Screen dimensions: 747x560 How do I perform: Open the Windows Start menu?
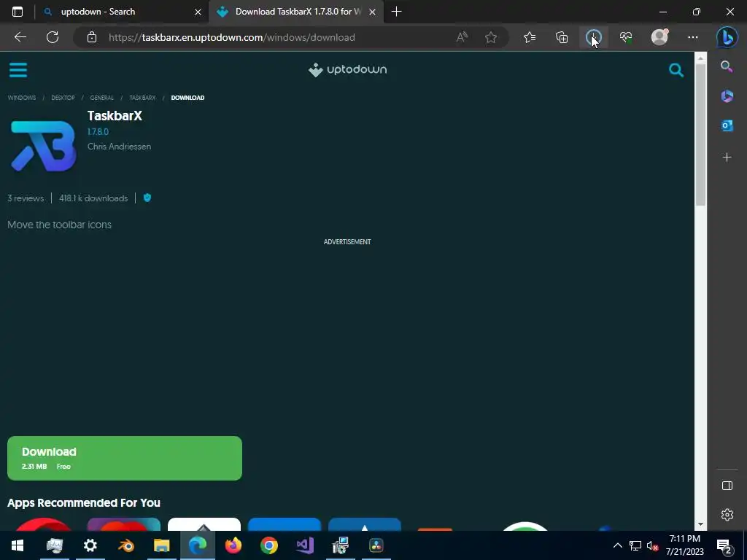pos(18,545)
